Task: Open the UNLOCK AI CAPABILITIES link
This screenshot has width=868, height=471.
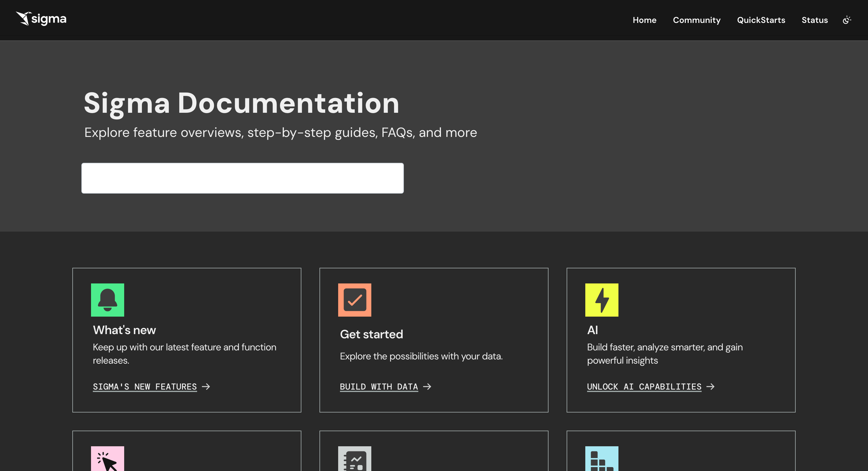Action: [644, 386]
